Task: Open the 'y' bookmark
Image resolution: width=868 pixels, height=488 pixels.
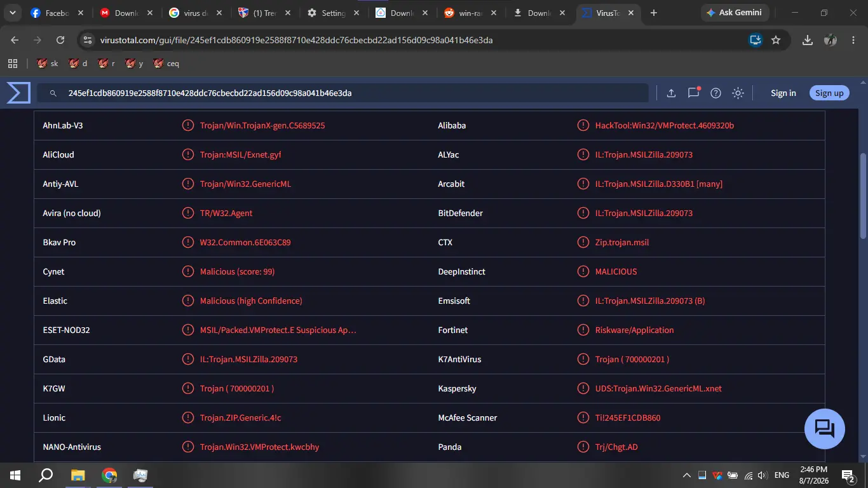Action: (x=134, y=64)
